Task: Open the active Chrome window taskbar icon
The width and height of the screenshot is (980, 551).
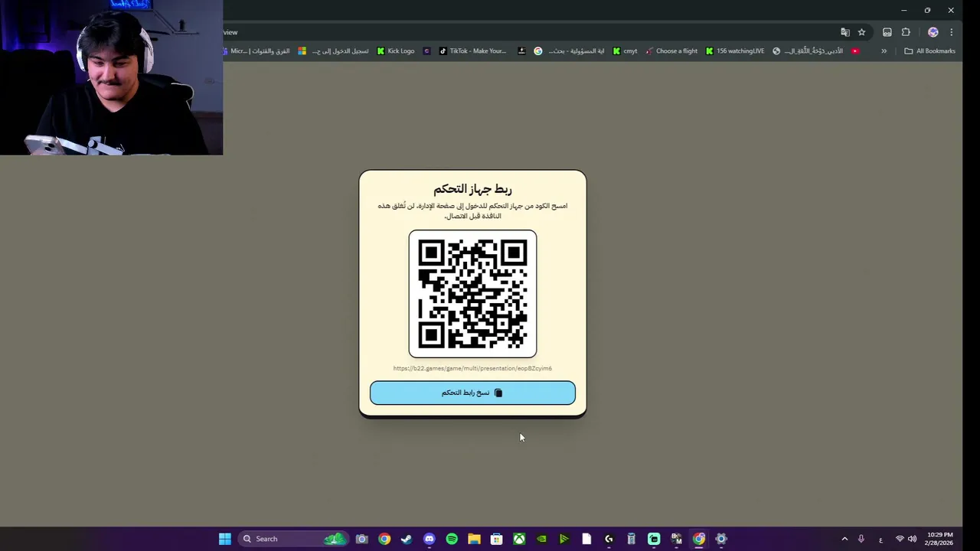Action: [x=699, y=539]
